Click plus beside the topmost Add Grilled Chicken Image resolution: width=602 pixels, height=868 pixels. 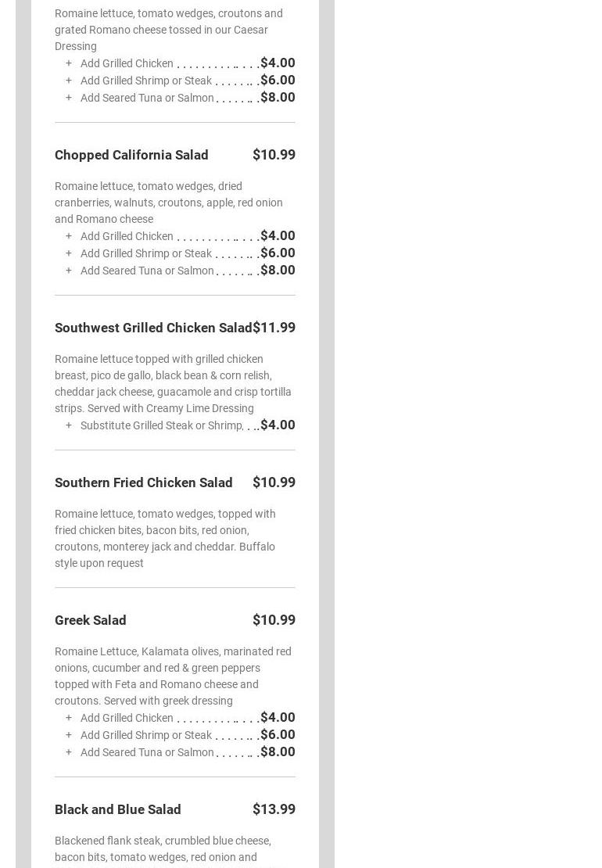click(69, 63)
